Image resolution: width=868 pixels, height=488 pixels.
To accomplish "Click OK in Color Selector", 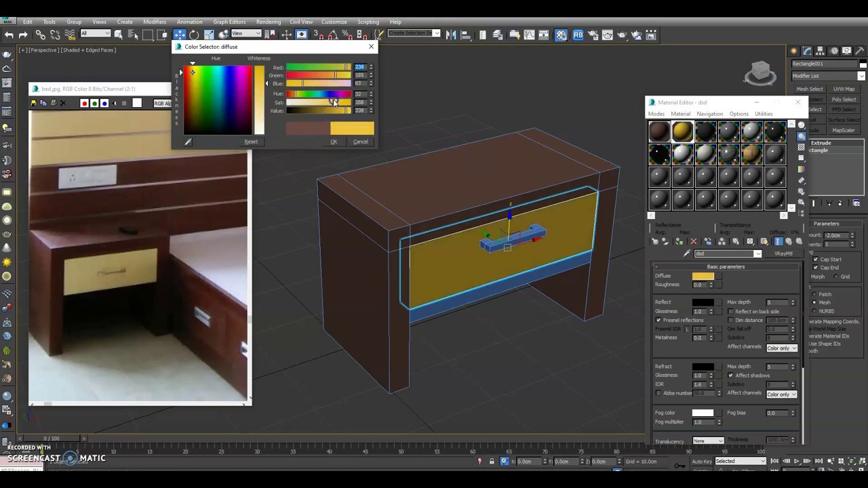I will coord(334,142).
